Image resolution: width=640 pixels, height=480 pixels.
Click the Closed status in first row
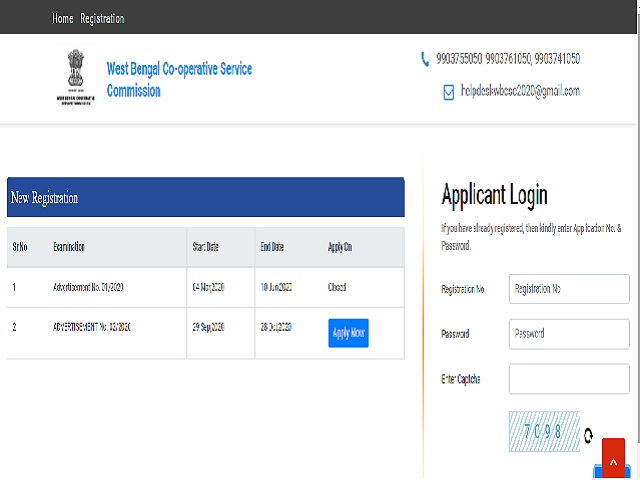click(337, 288)
